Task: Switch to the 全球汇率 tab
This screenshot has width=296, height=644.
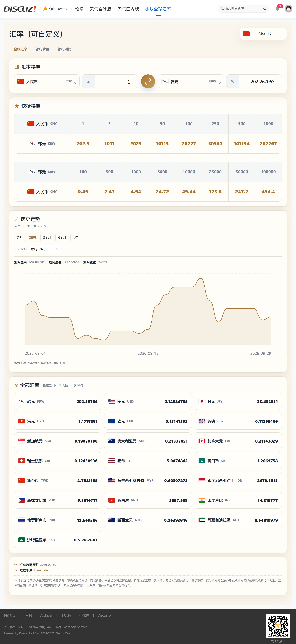Action: click(20, 49)
